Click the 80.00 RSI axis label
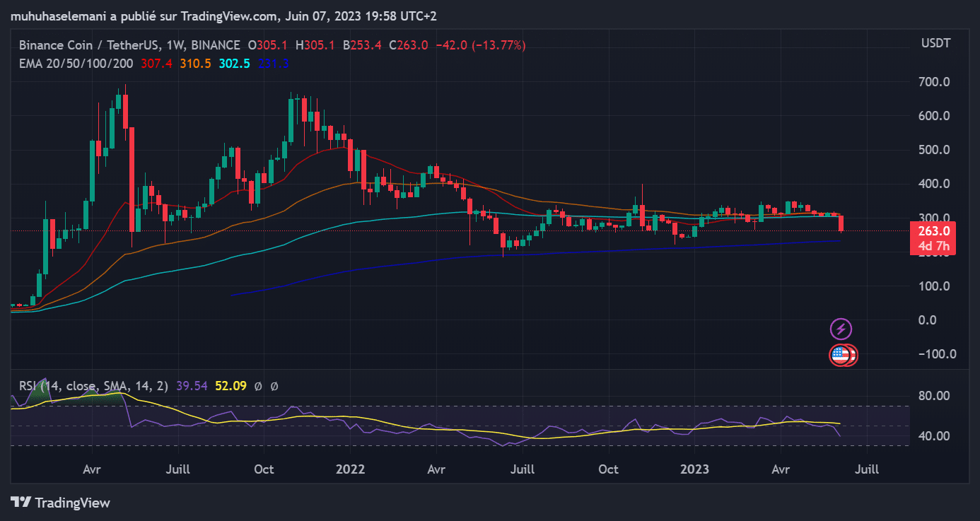 tap(935, 396)
